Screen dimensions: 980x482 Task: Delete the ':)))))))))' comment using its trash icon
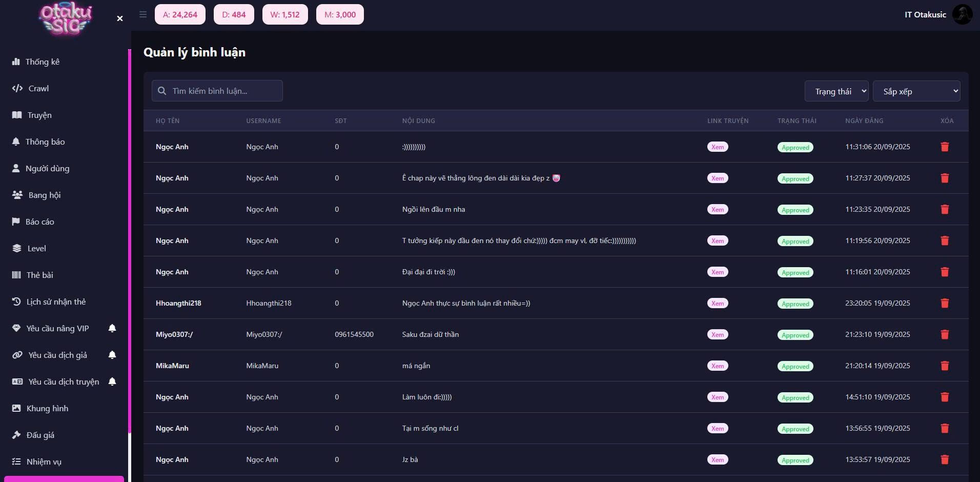pos(945,147)
